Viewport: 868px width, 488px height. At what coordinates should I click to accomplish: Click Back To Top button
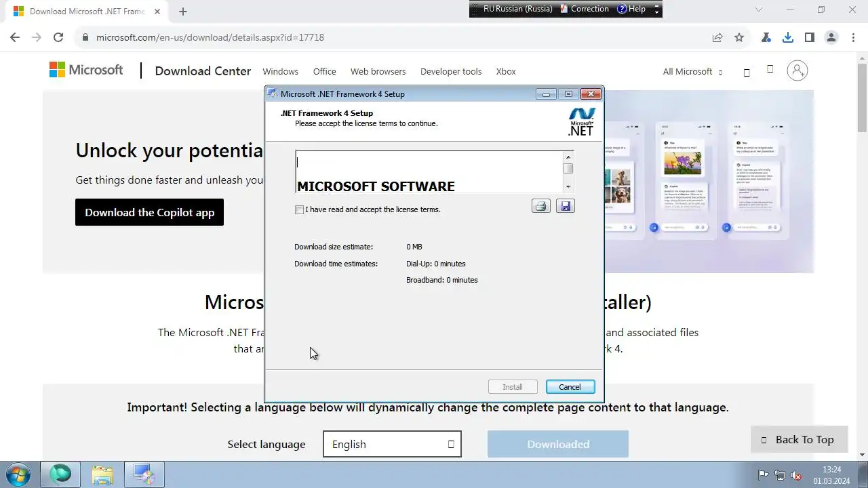[x=799, y=439]
